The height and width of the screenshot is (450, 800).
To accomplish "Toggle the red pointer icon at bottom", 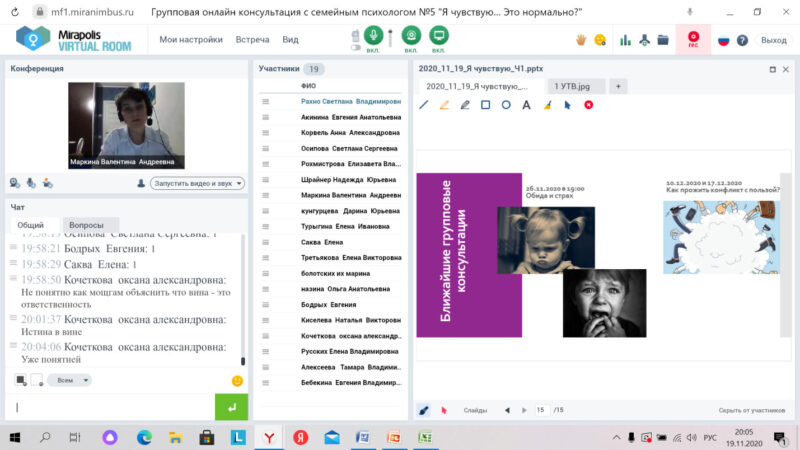I will 444,410.
